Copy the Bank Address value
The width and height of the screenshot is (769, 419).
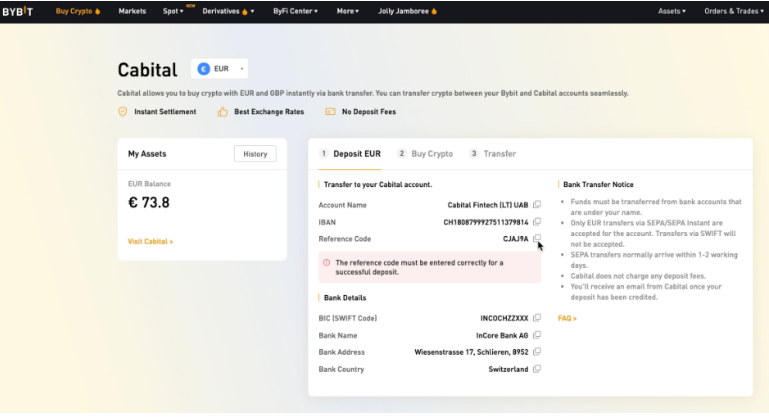click(x=537, y=352)
